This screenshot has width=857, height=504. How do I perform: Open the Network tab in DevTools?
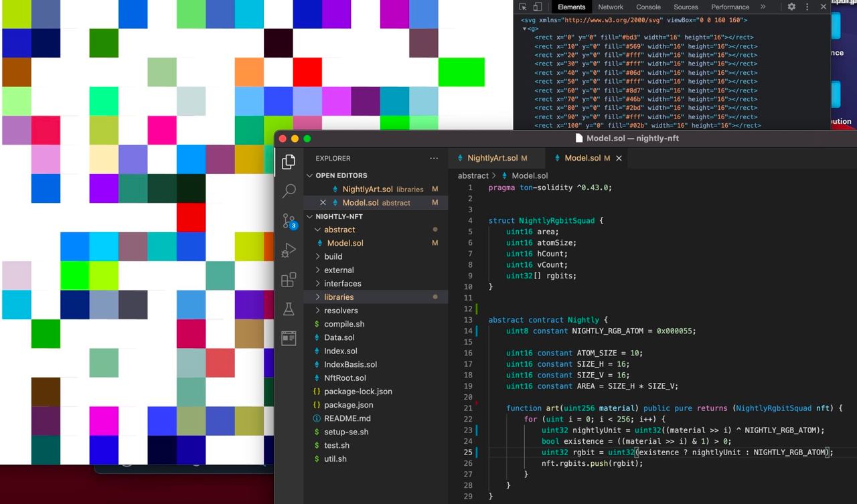pyautogui.click(x=611, y=7)
